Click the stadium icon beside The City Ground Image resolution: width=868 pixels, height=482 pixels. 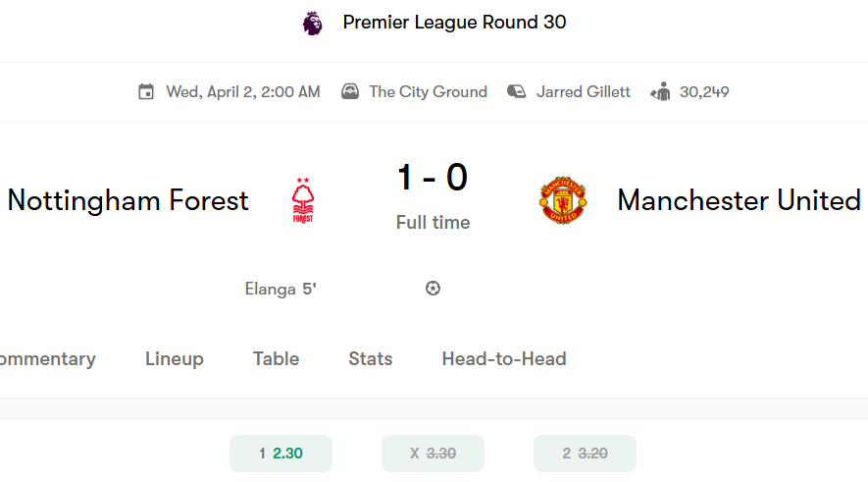point(350,91)
